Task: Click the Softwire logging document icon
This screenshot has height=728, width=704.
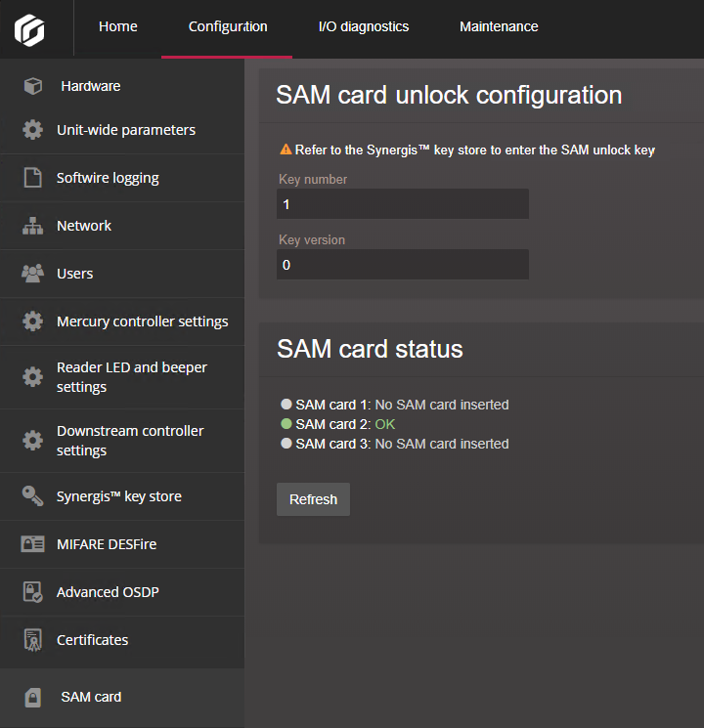Action: [32, 177]
